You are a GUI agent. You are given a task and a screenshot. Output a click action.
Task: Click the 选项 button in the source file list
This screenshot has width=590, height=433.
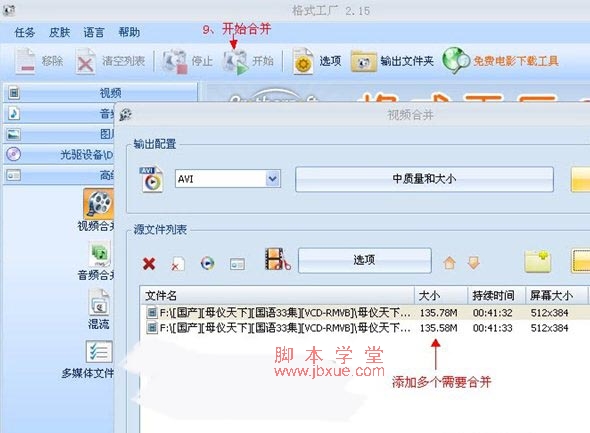point(365,260)
